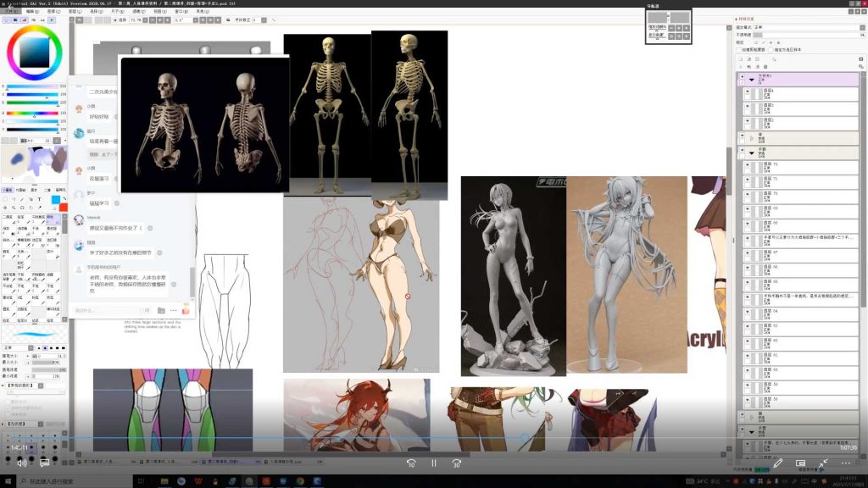The height and width of the screenshot is (488, 868).
Task: Toggle the 选择 checkbox in top toolbar
Action: click(x=115, y=20)
